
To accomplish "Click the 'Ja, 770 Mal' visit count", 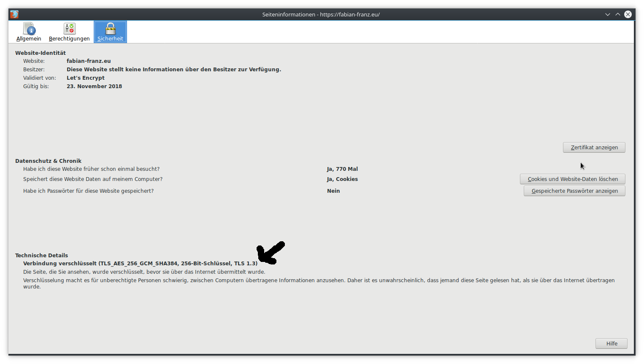I will point(342,169).
